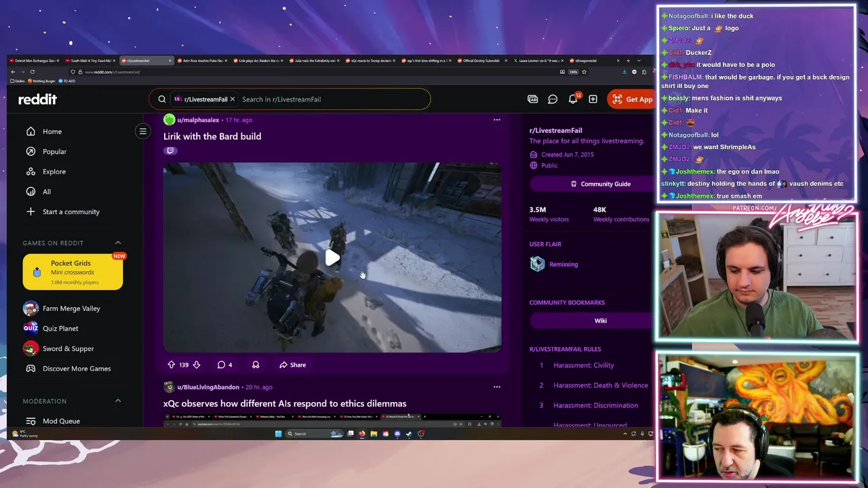Collapse the left navigation sidebar

coord(143,131)
